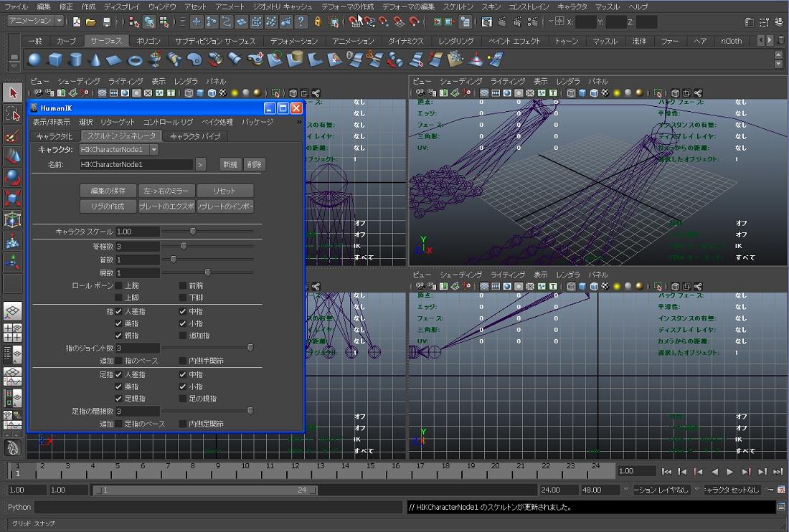Enable the 上腕 roll bone checkbox
The image size is (789, 532).
click(x=119, y=286)
